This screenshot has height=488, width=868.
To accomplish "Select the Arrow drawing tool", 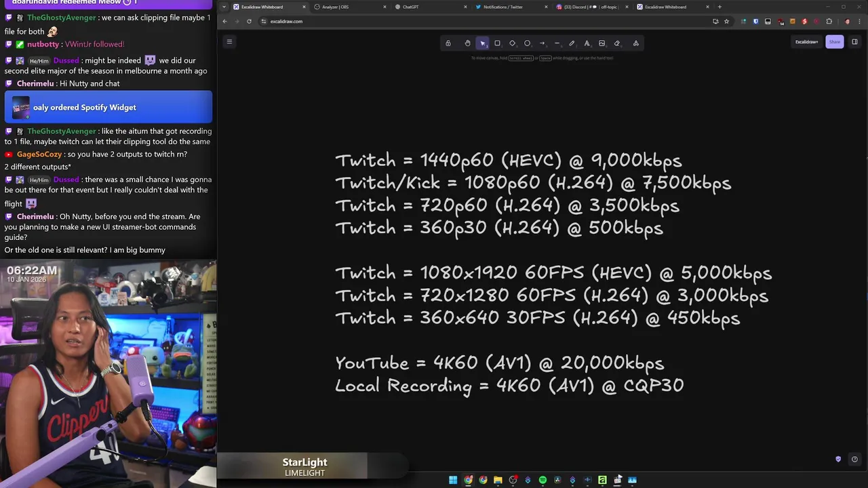I will pos(542,43).
